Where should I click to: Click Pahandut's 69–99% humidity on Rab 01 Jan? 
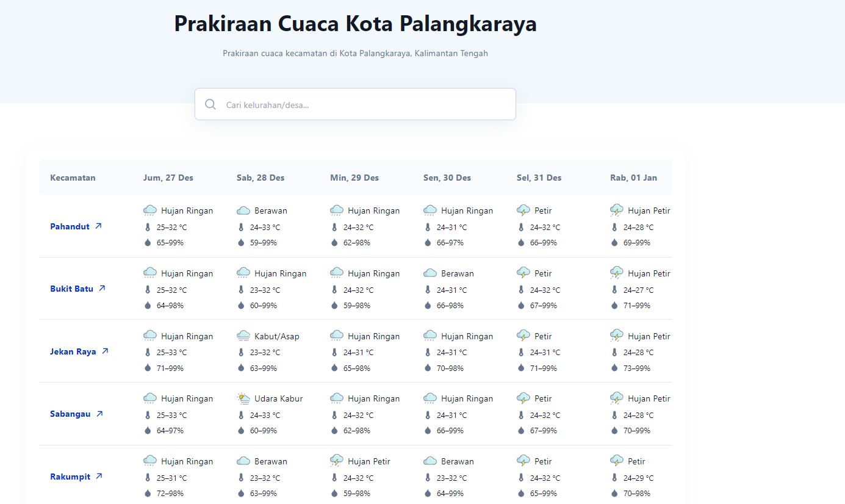[637, 242]
